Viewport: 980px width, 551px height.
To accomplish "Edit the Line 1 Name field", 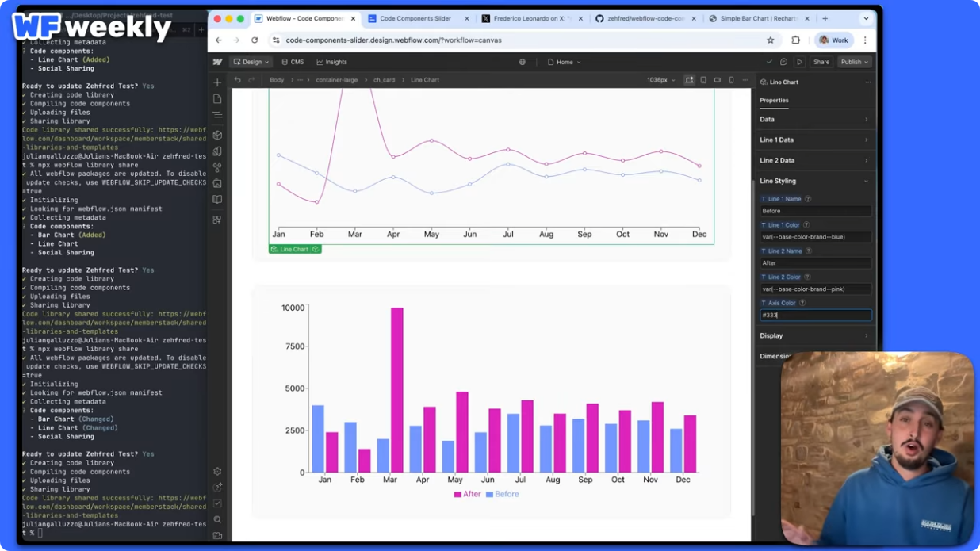I will 816,211.
